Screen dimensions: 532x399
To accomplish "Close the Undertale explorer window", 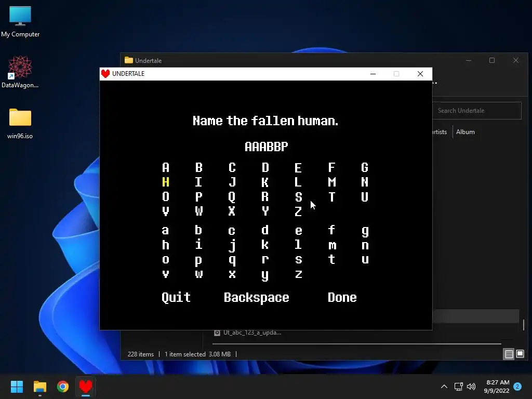I will (x=516, y=60).
